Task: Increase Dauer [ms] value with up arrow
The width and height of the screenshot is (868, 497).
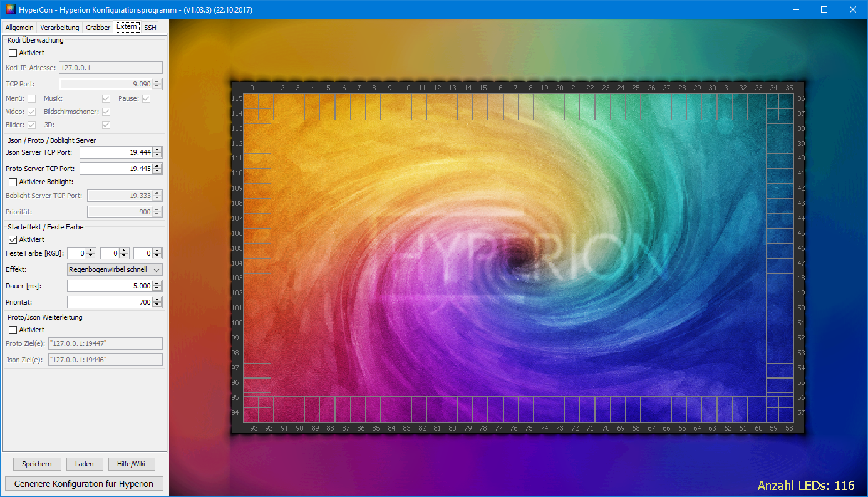Action: 157,283
